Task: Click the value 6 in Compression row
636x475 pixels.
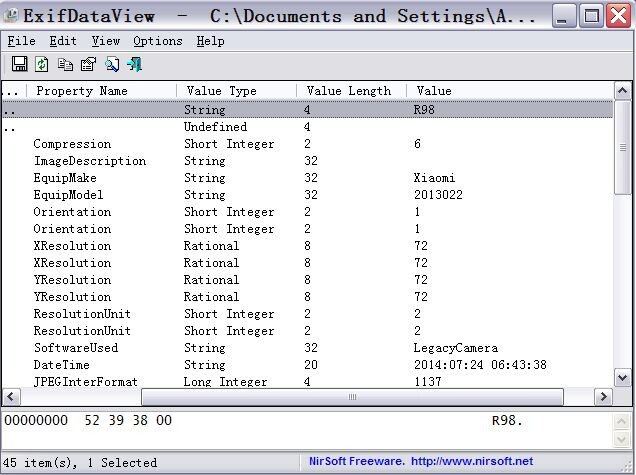Action: 417,144
